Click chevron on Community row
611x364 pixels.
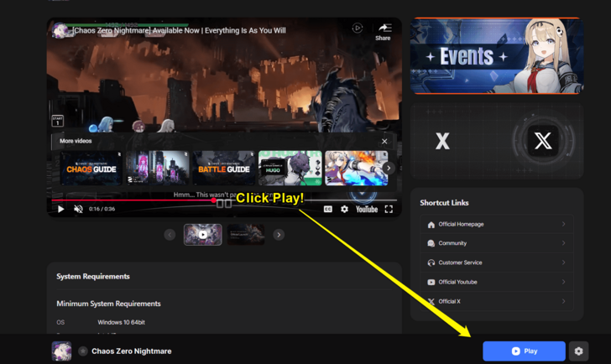(563, 243)
